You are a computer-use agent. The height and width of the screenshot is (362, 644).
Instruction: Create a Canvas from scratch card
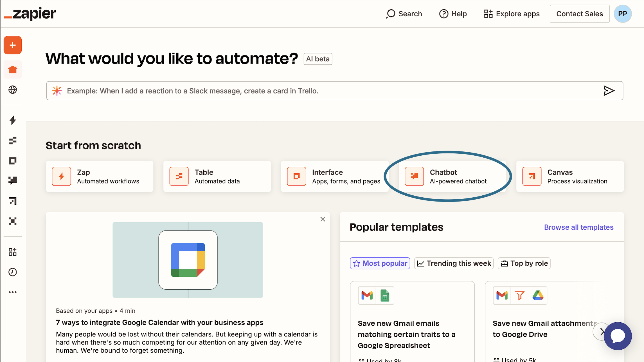[x=570, y=176]
